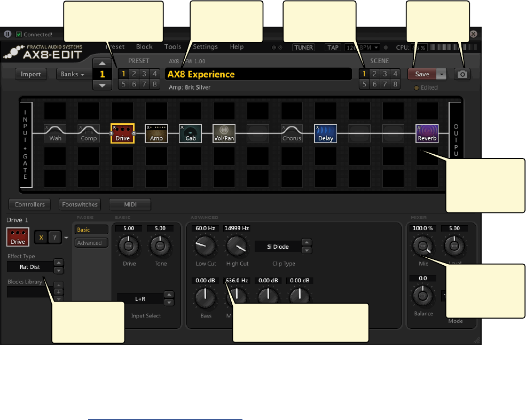Step Clip Type down from Si Diode
Screen dimensions: 526x420
[307, 250]
